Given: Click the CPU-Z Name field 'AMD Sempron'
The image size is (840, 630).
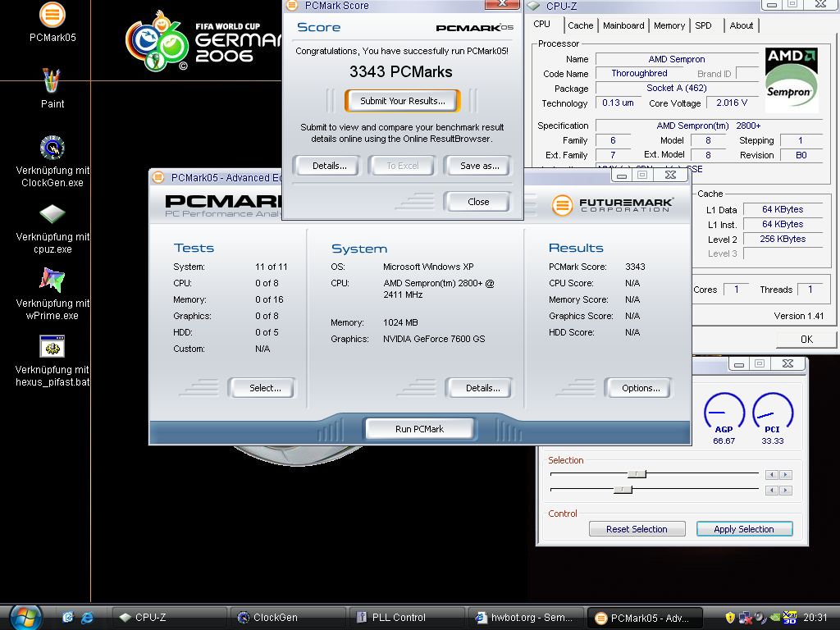Looking at the screenshot, I should tap(677, 59).
